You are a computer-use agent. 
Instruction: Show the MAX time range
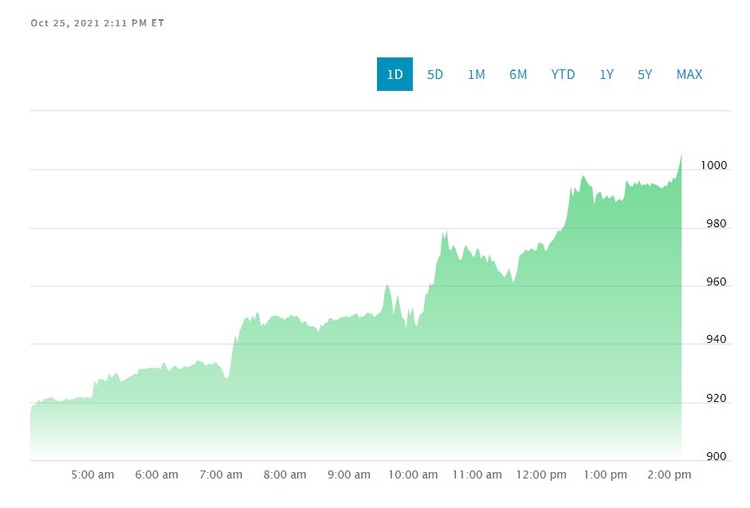click(x=689, y=74)
